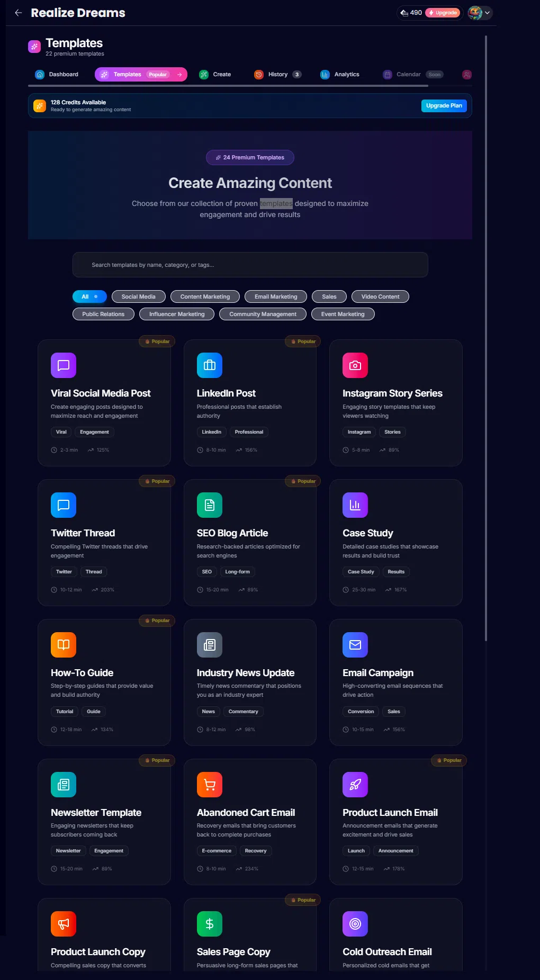Click the Newsletter Template newspaper icon

[x=64, y=785]
